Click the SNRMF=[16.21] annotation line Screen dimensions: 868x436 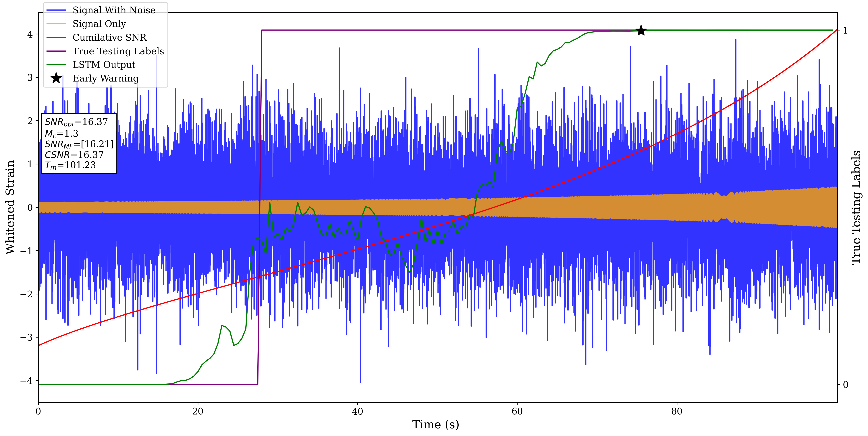79,144
